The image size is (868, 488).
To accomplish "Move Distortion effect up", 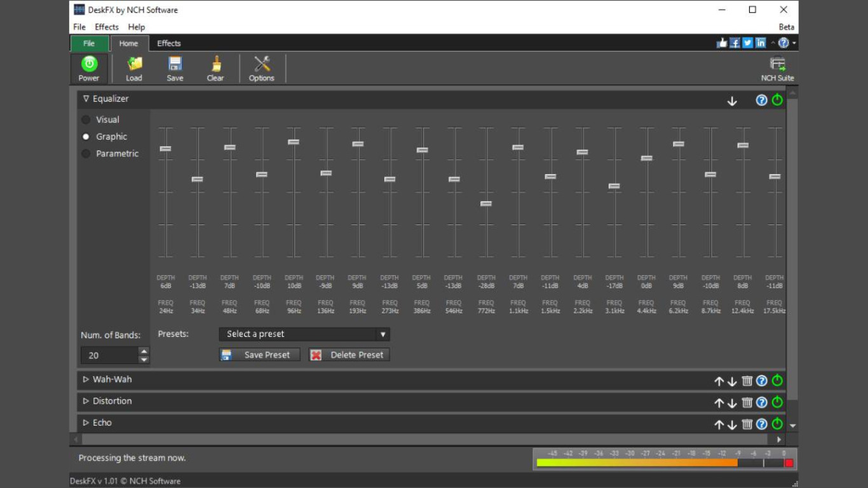I will pyautogui.click(x=719, y=403).
